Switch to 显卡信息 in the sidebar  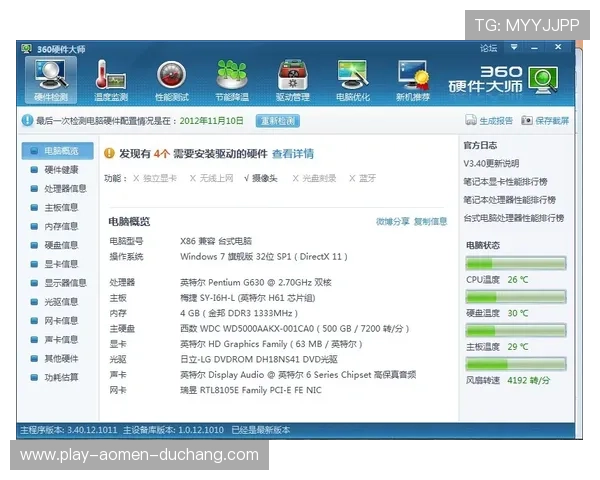[x=60, y=264]
